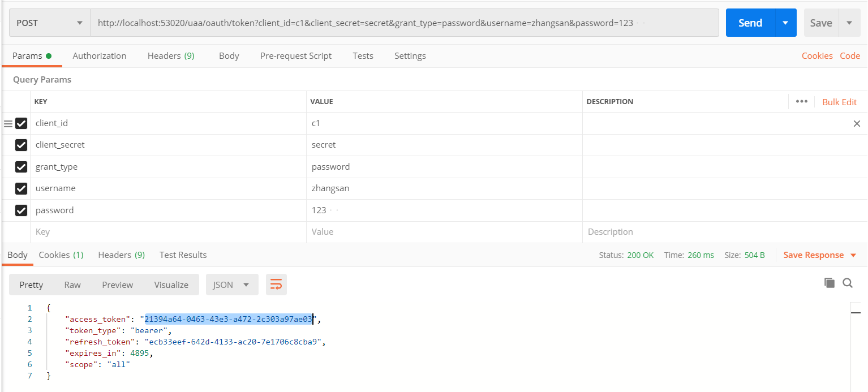Delete the client_id row with X icon
This screenshot has height=392, width=868.
pyautogui.click(x=857, y=123)
